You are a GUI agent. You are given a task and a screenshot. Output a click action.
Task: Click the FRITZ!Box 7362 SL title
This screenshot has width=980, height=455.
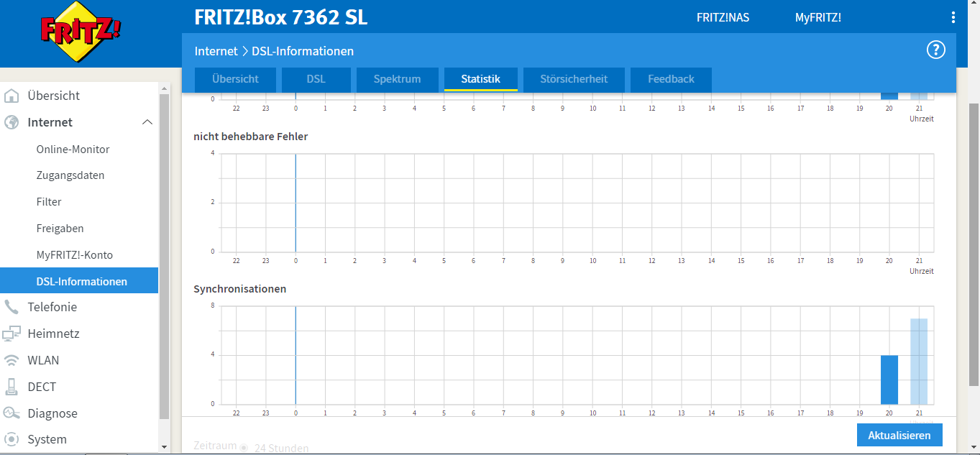tap(280, 18)
